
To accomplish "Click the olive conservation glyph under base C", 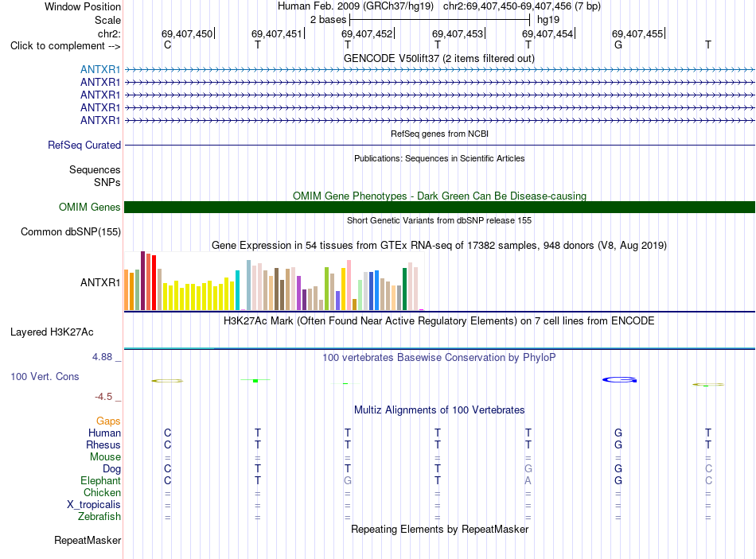I will (x=167, y=381).
